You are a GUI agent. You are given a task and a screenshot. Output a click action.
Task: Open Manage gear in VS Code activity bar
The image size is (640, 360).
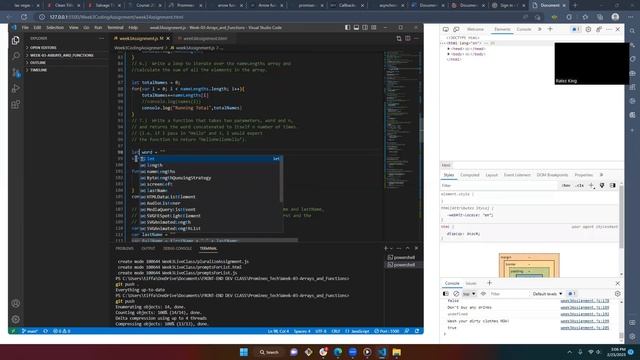click(16, 319)
